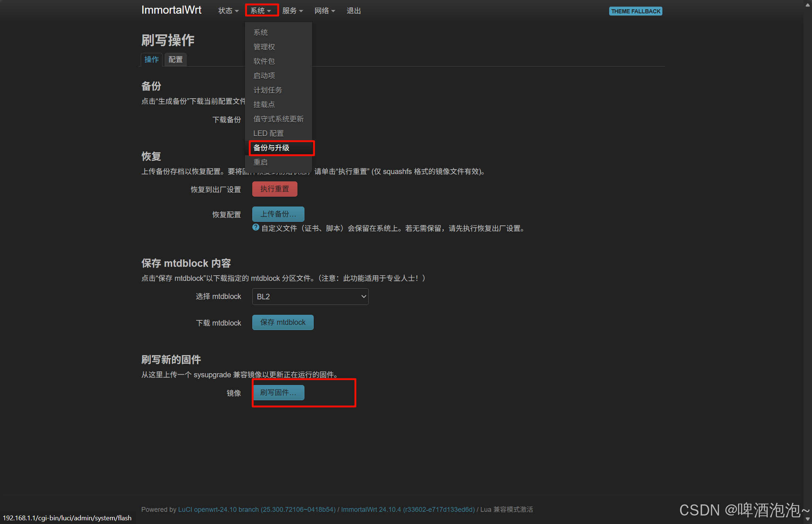Click the 上传备份 button
The width and height of the screenshot is (812, 524).
coord(278,214)
